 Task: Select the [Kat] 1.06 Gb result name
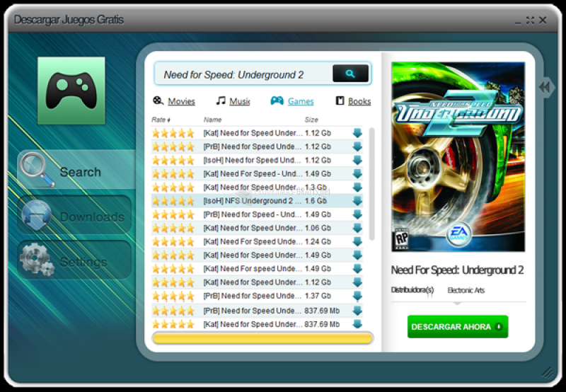(x=253, y=228)
